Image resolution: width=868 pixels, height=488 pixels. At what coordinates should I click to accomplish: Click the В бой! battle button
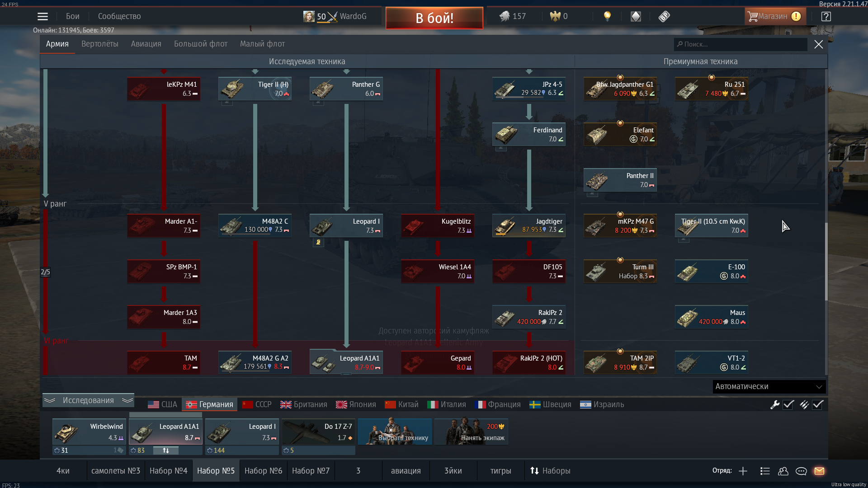coord(434,18)
